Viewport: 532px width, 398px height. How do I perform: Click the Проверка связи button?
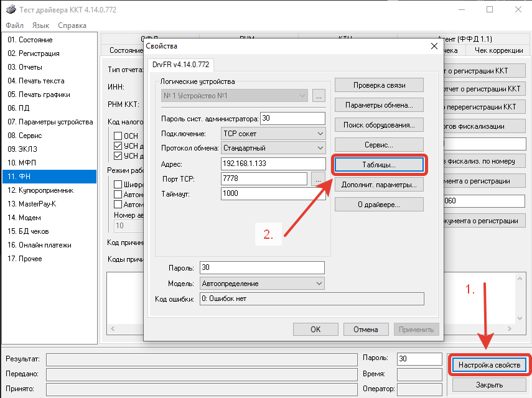click(379, 85)
